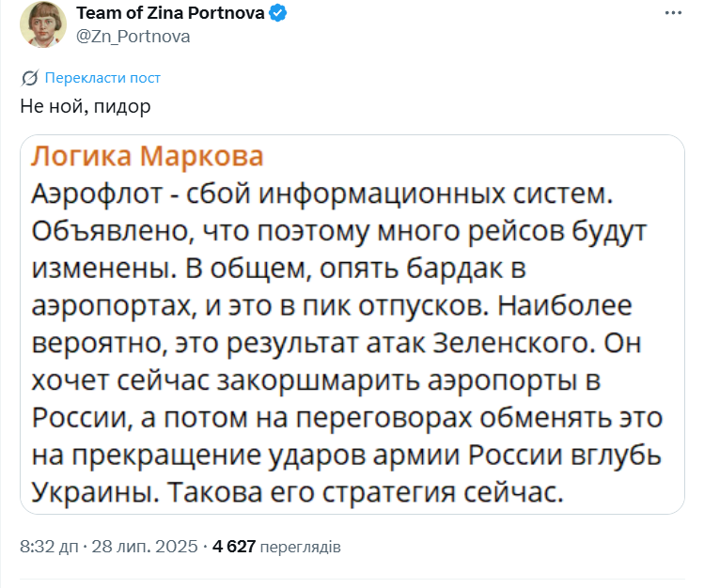704x588 pixels.
Task: Open the Team of Zina Portnova avatar
Action: (39, 23)
